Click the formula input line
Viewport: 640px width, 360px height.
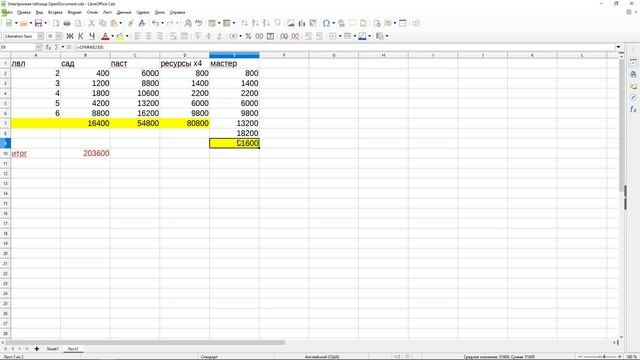[x=345, y=47]
